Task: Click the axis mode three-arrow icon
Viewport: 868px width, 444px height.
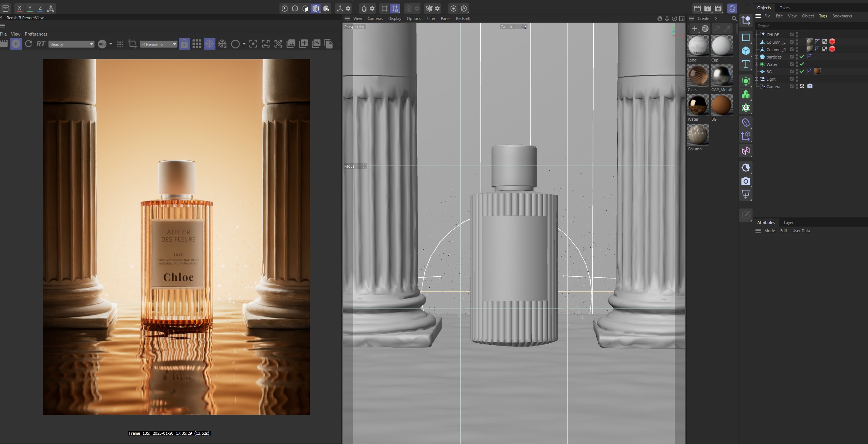Action: (340, 8)
